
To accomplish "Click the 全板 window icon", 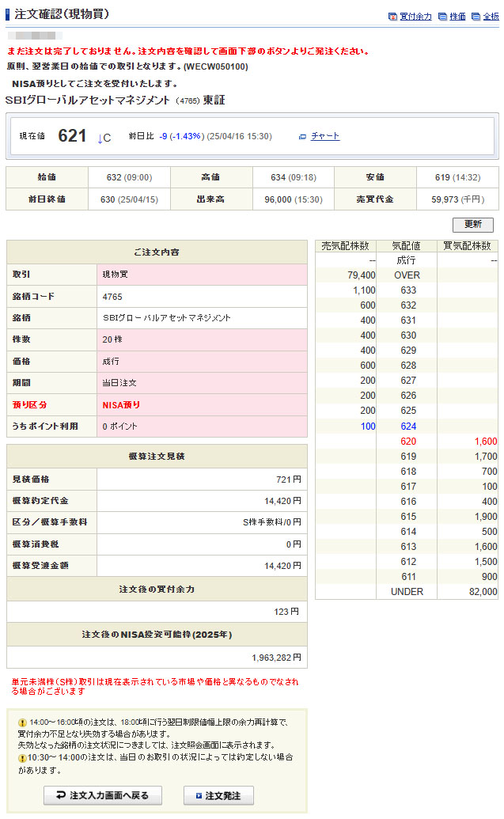I will [476, 17].
